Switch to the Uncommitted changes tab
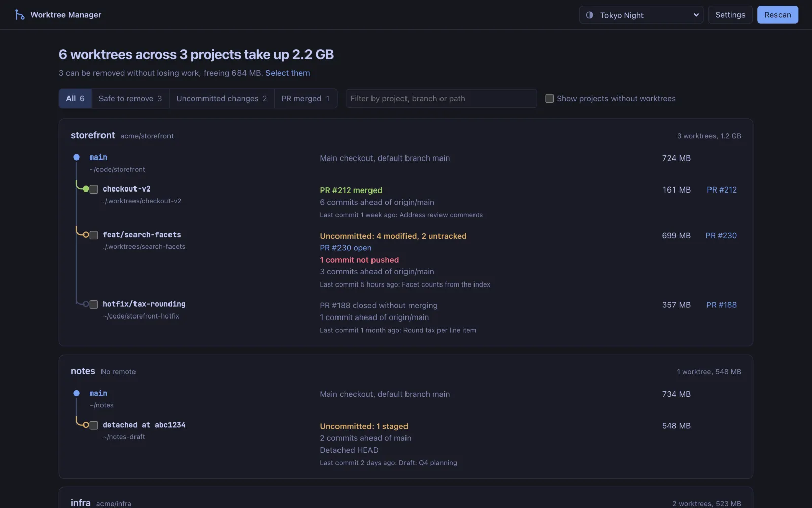 click(x=221, y=98)
